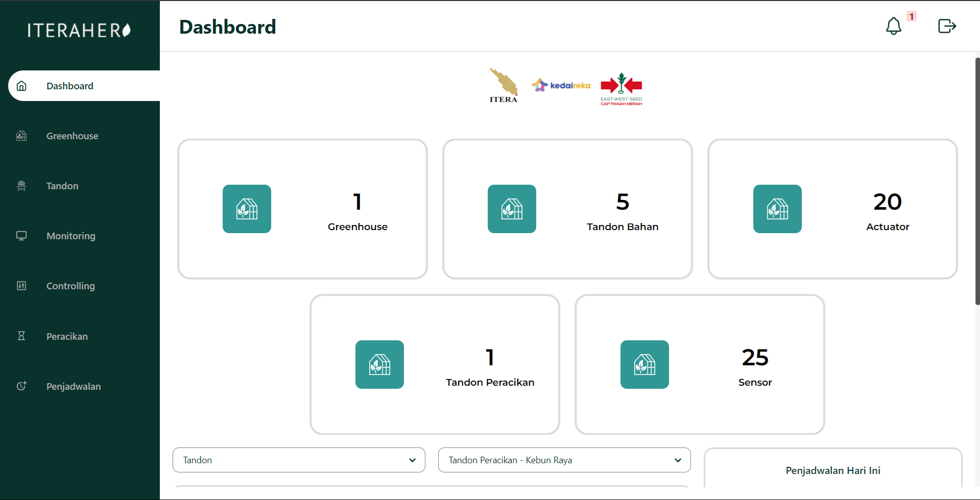Image resolution: width=980 pixels, height=500 pixels.
Task: Select Tandon in the sidebar menu
Action: 62,186
